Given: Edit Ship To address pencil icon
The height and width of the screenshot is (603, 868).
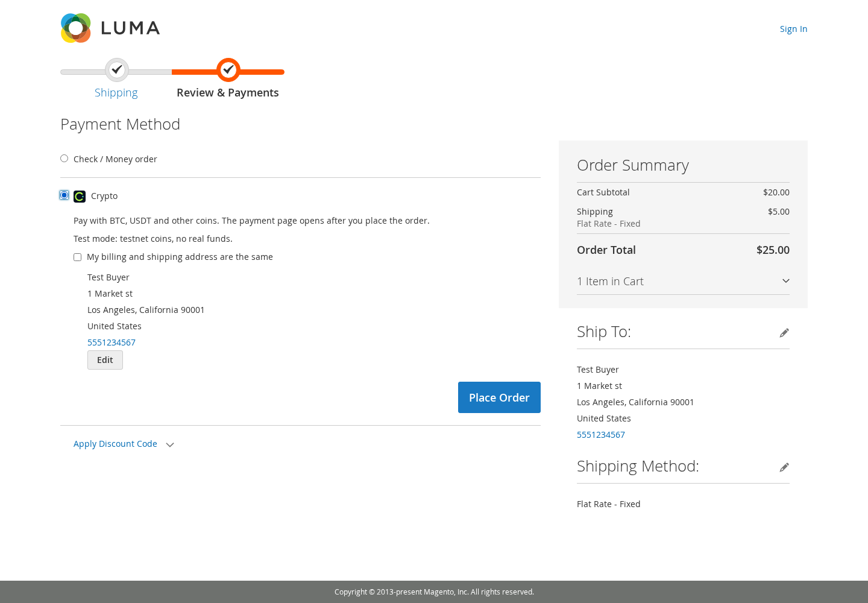Looking at the screenshot, I should pyautogui.click(x=784, y=333).
